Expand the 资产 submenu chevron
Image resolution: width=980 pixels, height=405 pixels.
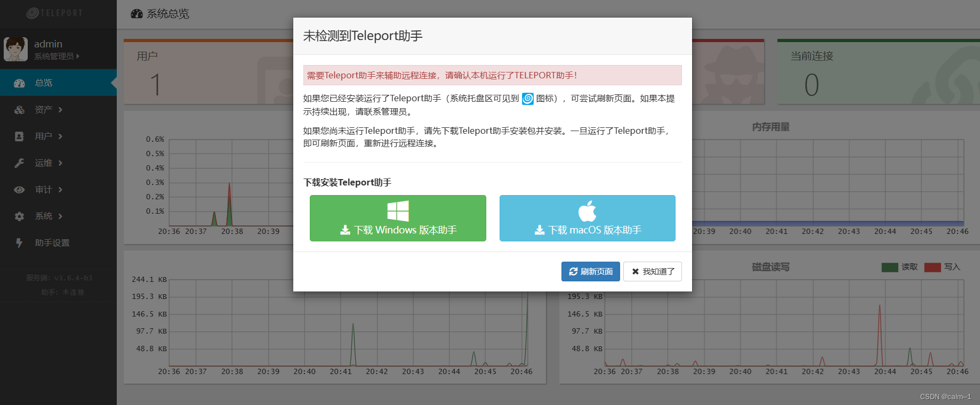coord(60,110)
